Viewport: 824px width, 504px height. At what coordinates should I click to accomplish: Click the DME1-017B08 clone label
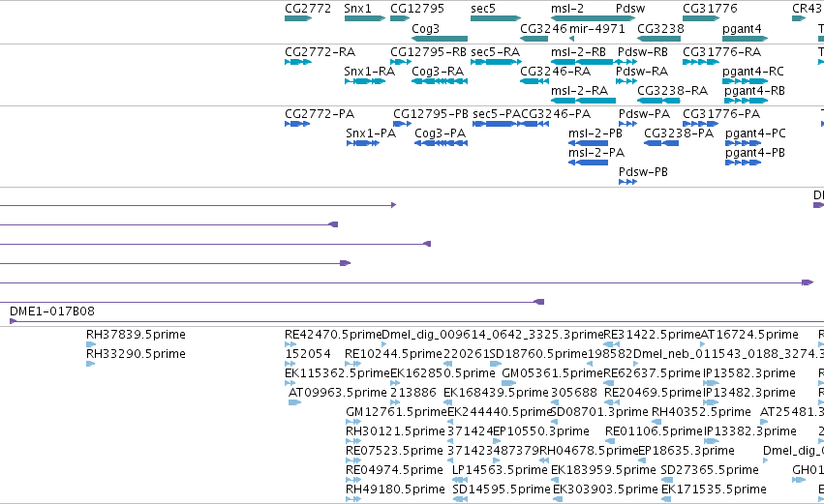pos(52,311)
